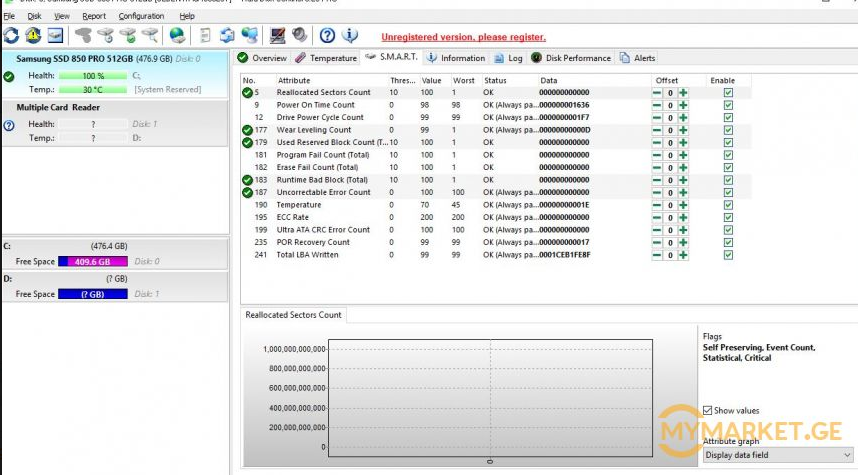Switch to the Temperature tab
This screenshot has width=858, height=475.
pos(326,58)
